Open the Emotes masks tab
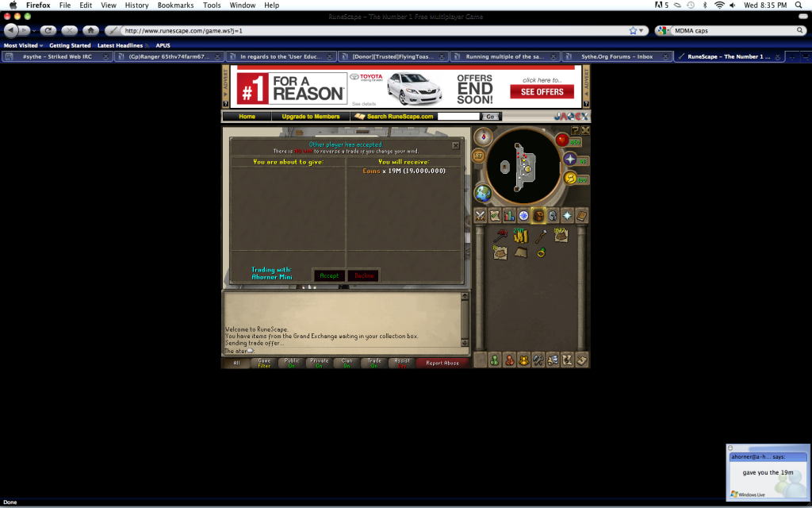812x508 pixels. (553, 360)
